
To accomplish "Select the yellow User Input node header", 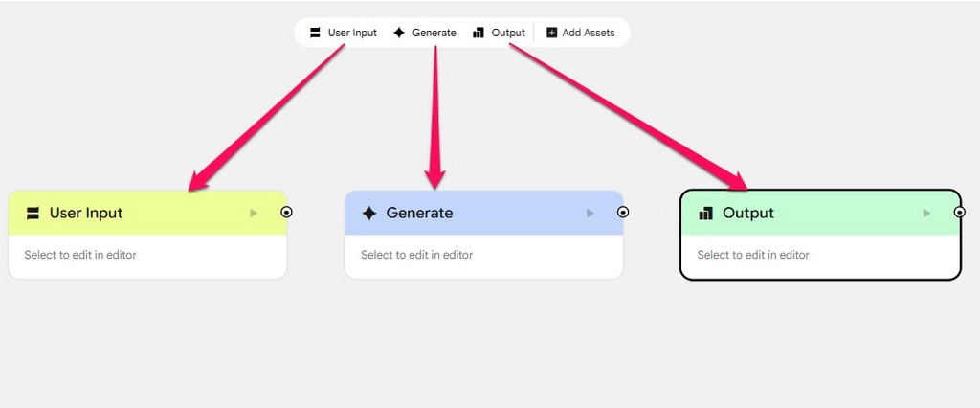I will [x=144, y=213].
